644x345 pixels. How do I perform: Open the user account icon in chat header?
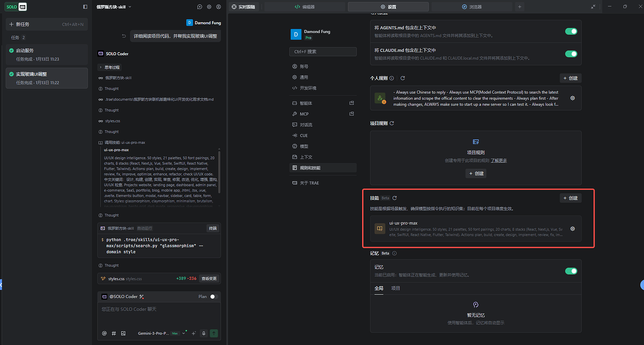pos(218,7)
